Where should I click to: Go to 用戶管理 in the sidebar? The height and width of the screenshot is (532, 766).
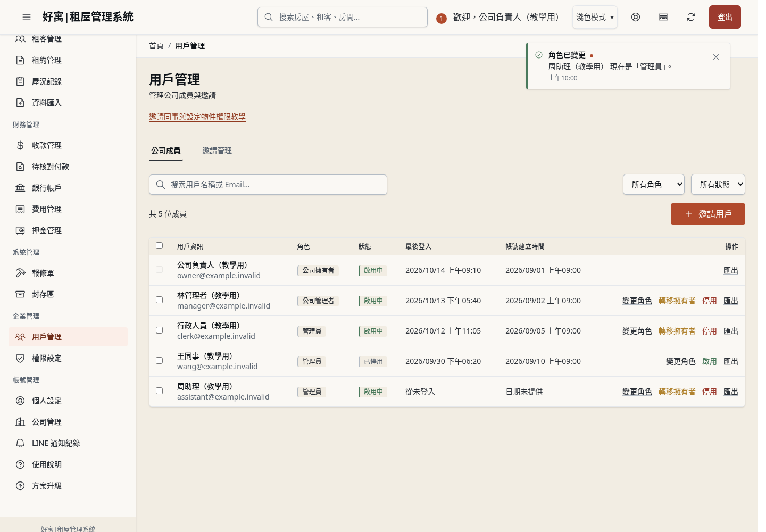68,337
